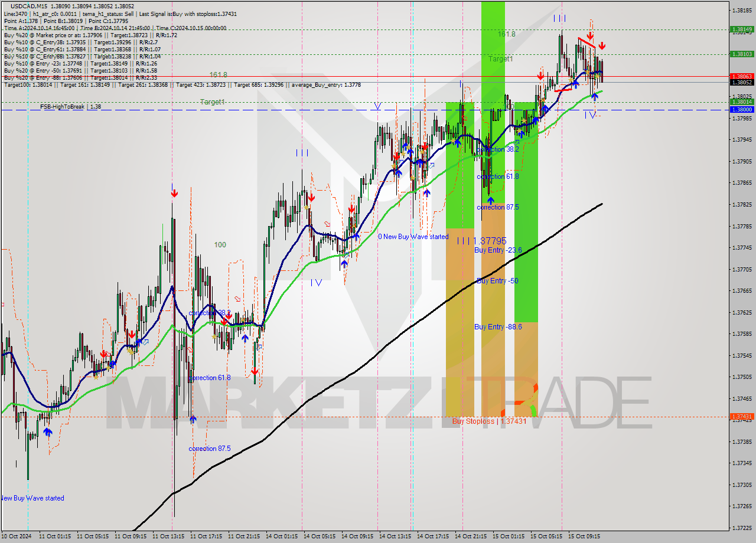
Task: Click the green 1.38149 price tag
Action: (x=741, y=29)
